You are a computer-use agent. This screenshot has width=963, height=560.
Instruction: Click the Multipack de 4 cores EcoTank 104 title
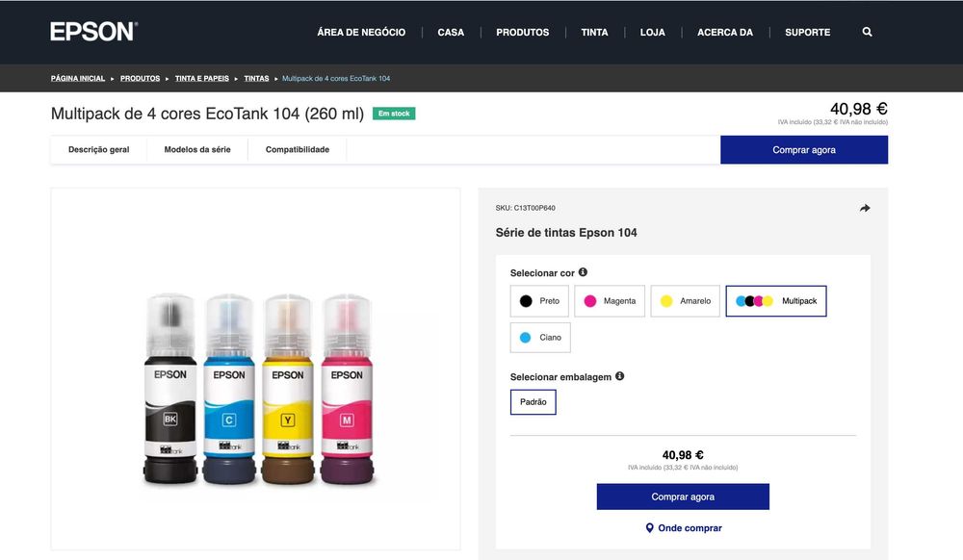click(x=208, y=114)
